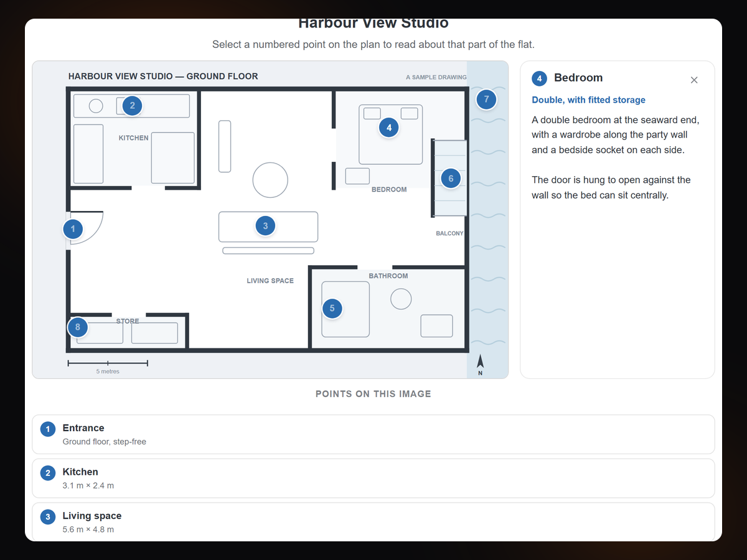
Task: Open the Entrance item in points list
Action: (x=374, y=434)
